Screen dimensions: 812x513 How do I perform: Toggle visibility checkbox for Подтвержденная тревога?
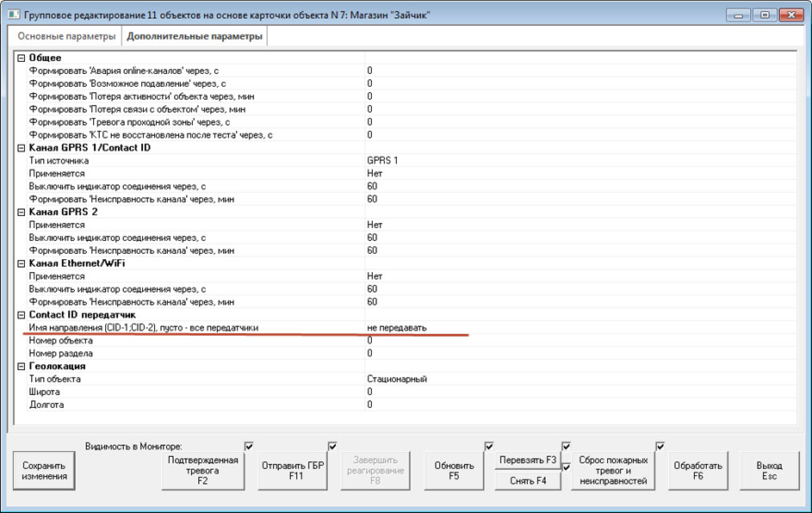(249, 446)
